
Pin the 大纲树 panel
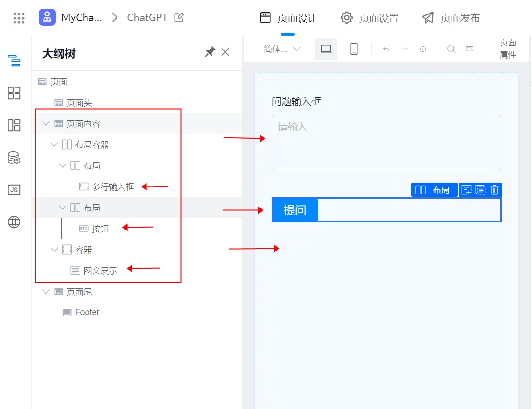[210, 52]
